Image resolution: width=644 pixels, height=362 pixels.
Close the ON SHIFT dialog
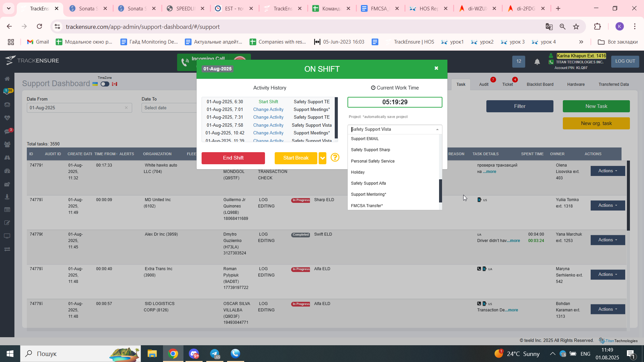(436, 68)
